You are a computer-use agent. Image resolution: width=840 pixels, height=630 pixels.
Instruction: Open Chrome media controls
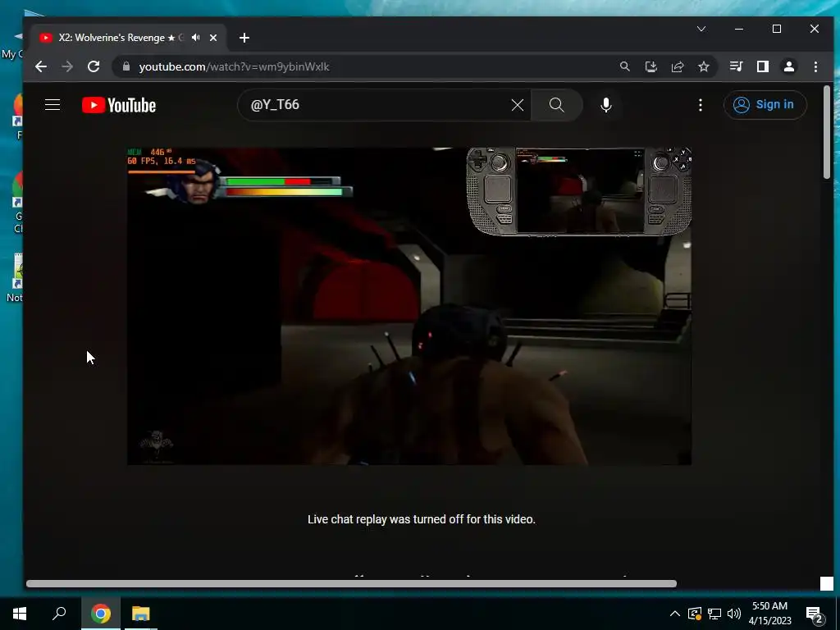736,66
